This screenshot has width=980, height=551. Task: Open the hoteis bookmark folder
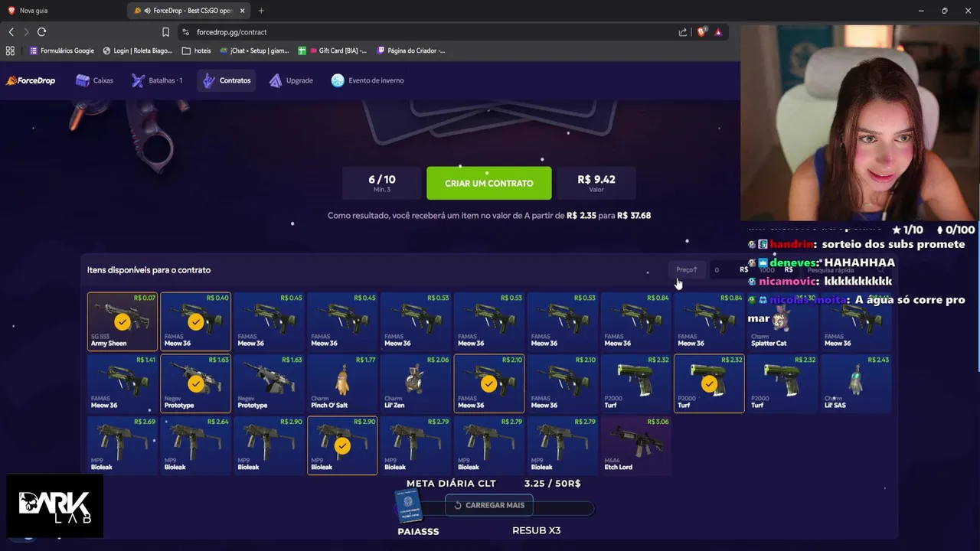pyautogui.click(x=197, y=51)
